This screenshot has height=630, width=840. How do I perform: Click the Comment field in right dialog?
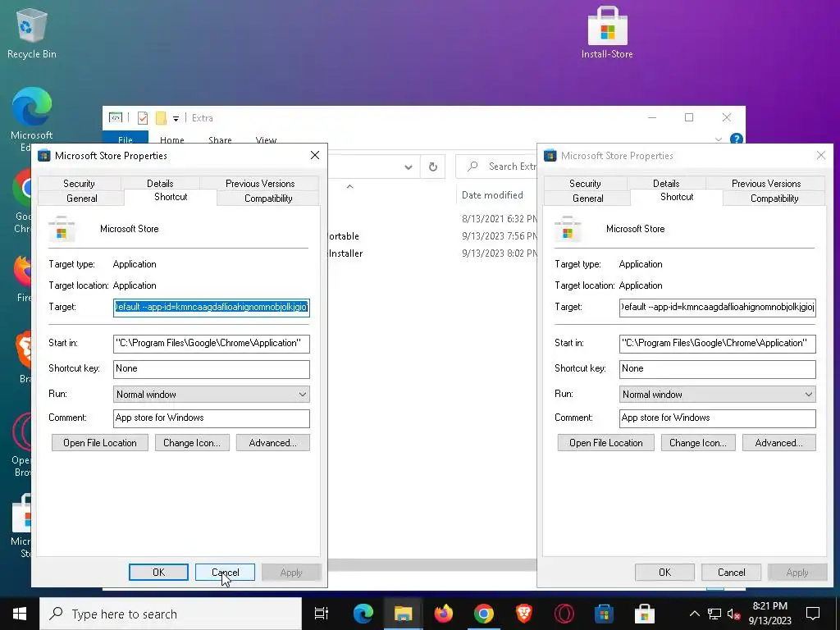pos(717,418)
